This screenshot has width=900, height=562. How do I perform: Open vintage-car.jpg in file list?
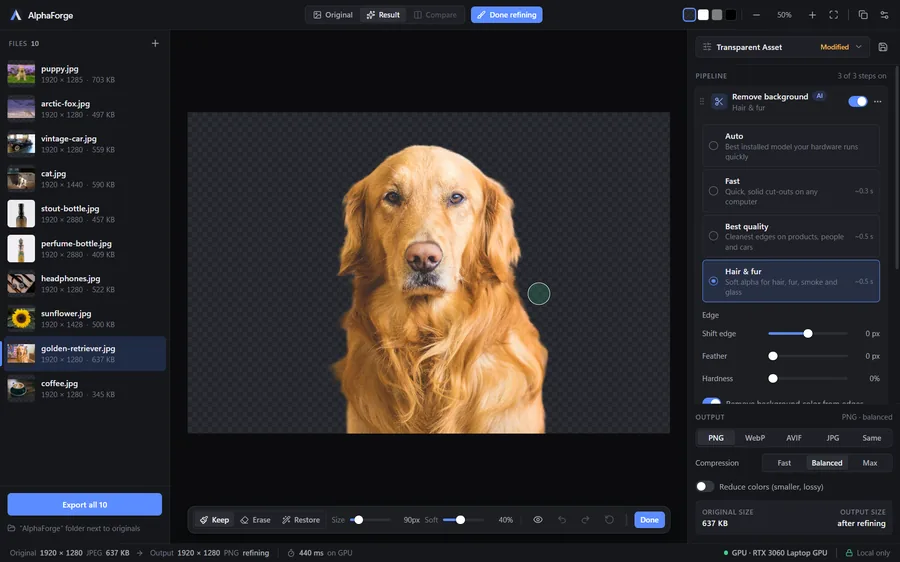point(85,144)
